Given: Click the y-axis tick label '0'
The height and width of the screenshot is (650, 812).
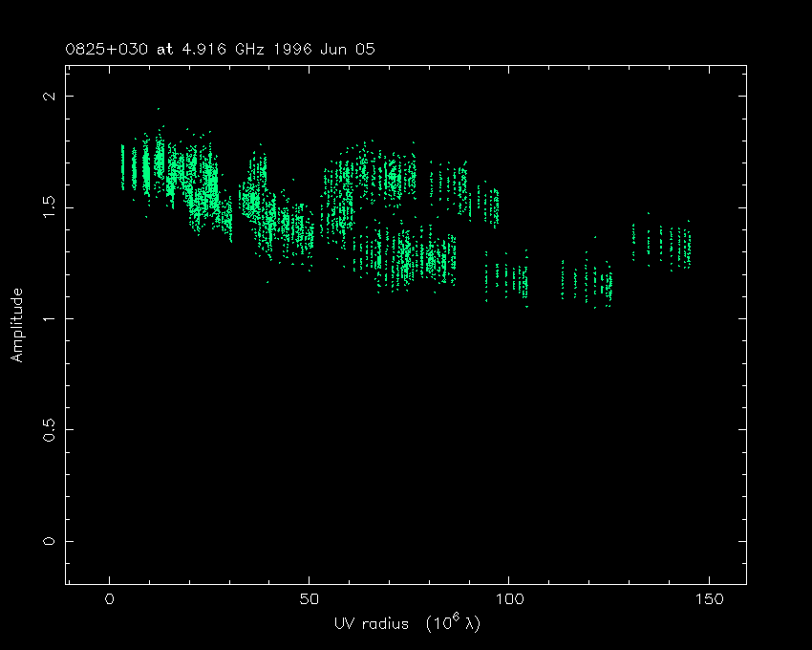Looking at the screenshot, I should pyautogui.click(x=53, y=541).
